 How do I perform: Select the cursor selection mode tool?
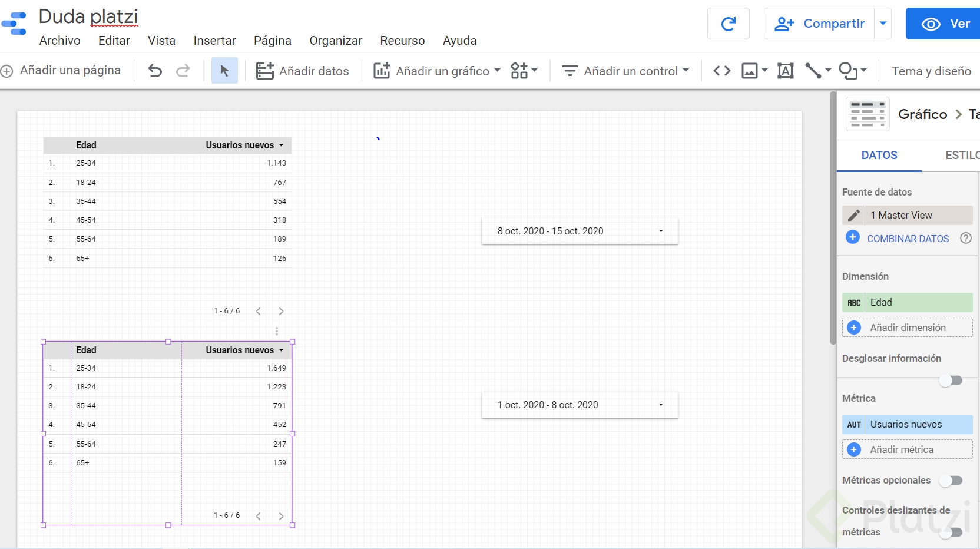click(224, 71)
